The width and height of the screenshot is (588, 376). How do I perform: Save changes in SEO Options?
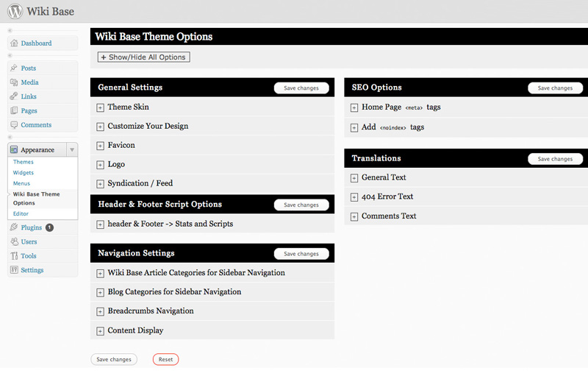point(555,88)
